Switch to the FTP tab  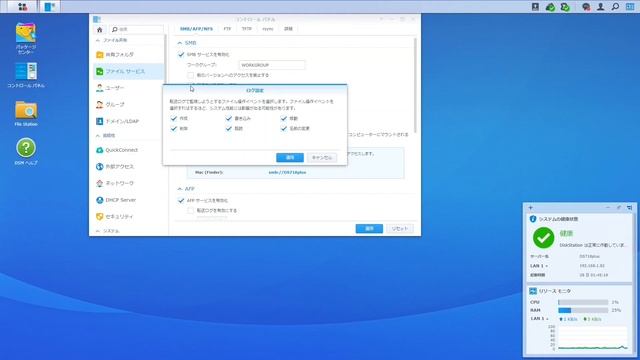point(227,29)
